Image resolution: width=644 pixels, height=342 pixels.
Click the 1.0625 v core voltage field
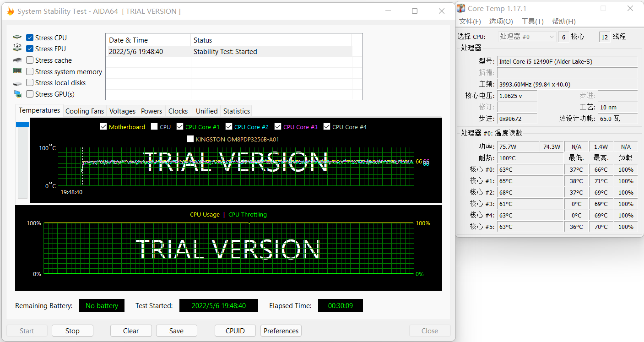[x=517, y=96]
